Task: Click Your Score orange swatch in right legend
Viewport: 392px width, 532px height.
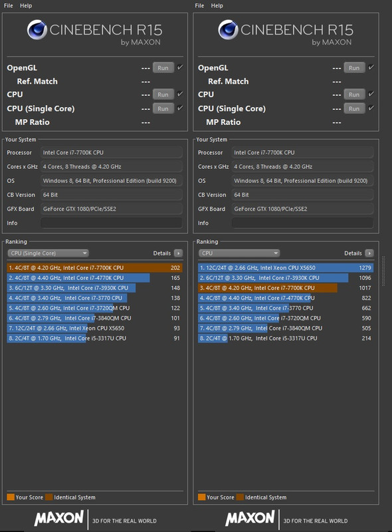Action: [202, 497]
